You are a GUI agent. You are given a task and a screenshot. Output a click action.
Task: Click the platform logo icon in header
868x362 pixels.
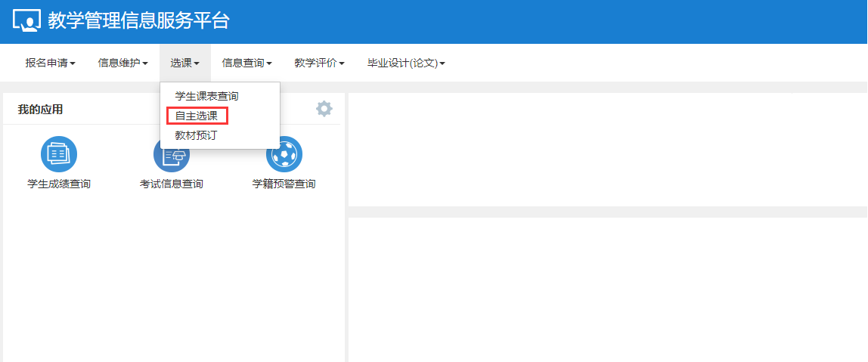27,21
